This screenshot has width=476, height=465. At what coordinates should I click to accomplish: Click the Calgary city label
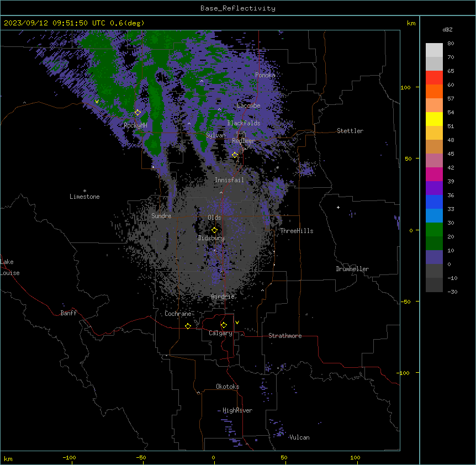220,333
